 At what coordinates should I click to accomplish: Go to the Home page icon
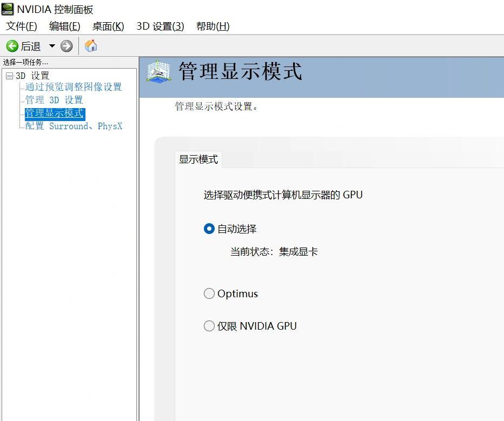91,46
